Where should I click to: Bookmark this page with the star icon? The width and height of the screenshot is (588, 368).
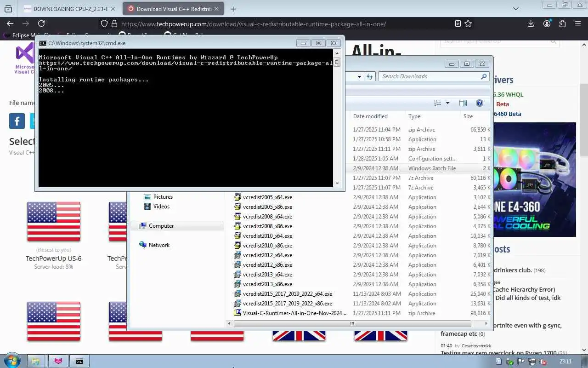468,23
